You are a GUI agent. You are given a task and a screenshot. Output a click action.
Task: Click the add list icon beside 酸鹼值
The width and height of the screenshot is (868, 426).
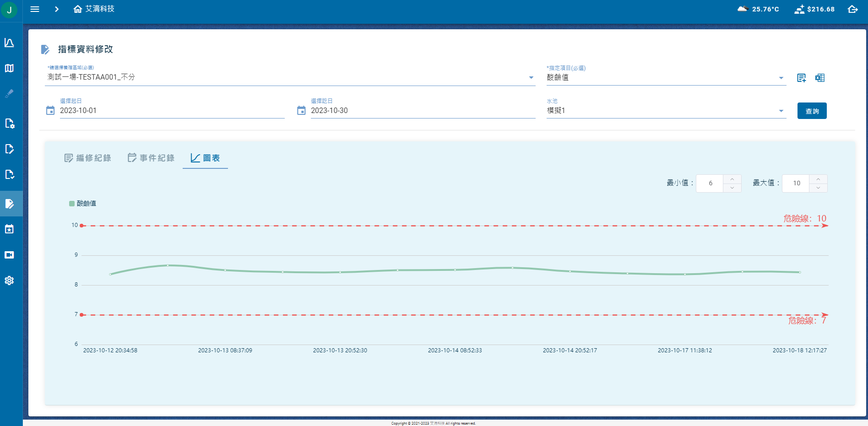click(801, 78)
